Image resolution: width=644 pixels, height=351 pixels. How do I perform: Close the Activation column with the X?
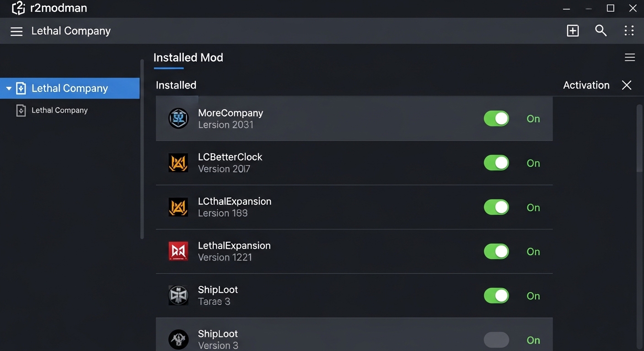pos(626,85)
